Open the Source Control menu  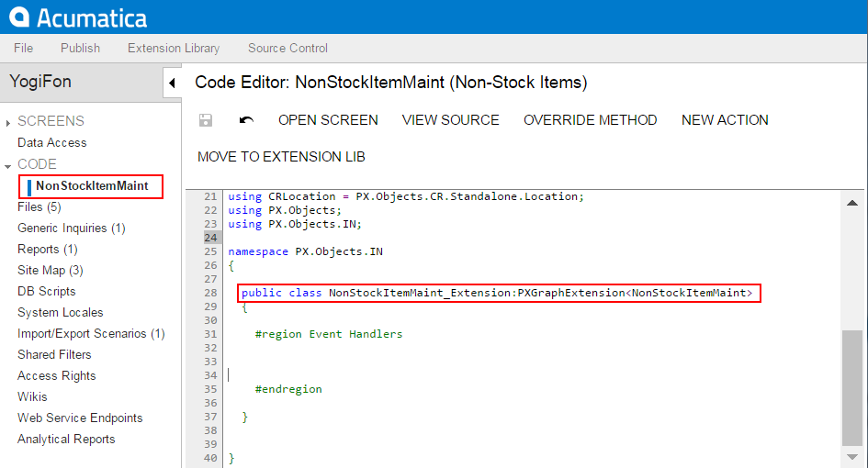tap(287, 48)
